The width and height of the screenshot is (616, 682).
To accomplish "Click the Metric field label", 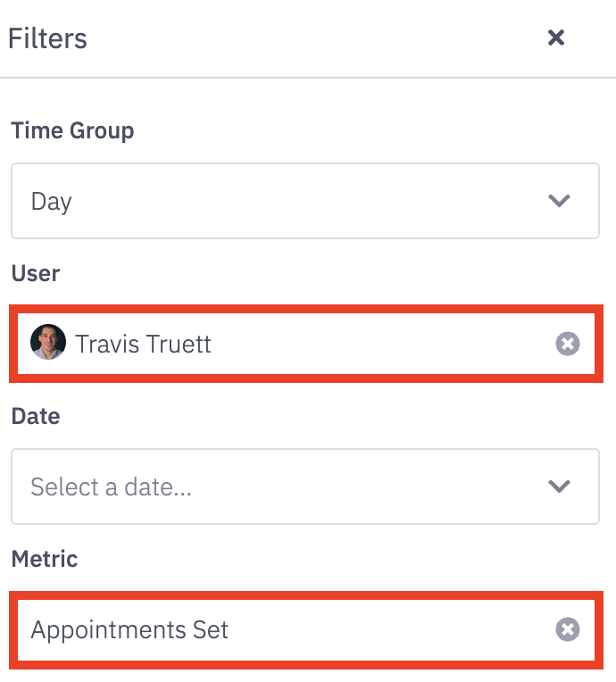I will click(x=45, y=559).
